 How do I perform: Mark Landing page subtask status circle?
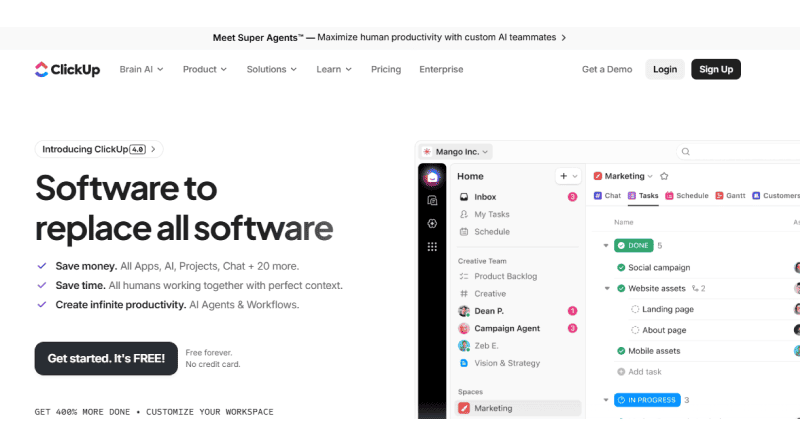pyautogui.click(x=635, y=309)
